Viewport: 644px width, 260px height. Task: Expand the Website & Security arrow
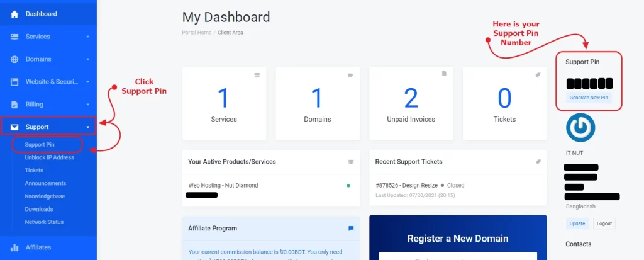pyautogui.click(x=87, y=82)
